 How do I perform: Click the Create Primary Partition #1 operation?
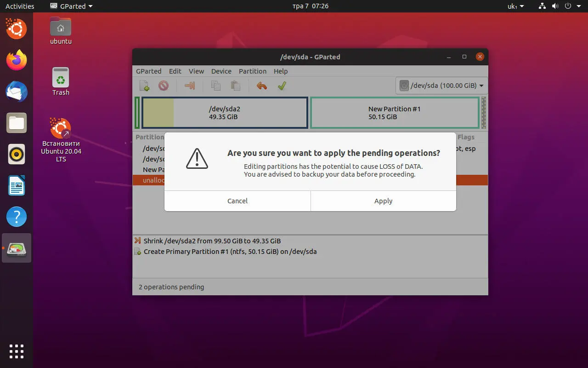[x=230, y=252]
